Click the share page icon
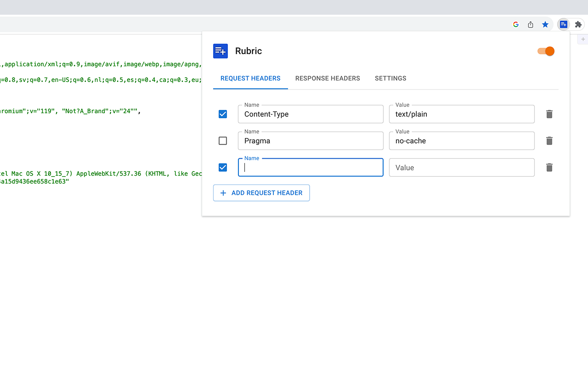The image size is (588, 368). click(x=531, y=24)
